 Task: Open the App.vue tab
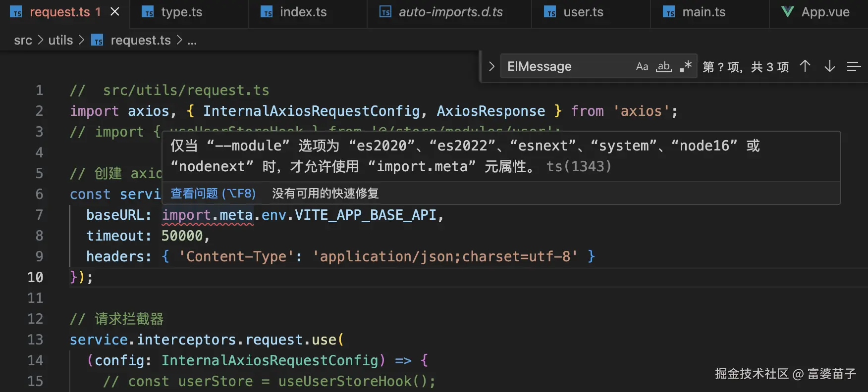pyautogui.click(x=825, y=12)
